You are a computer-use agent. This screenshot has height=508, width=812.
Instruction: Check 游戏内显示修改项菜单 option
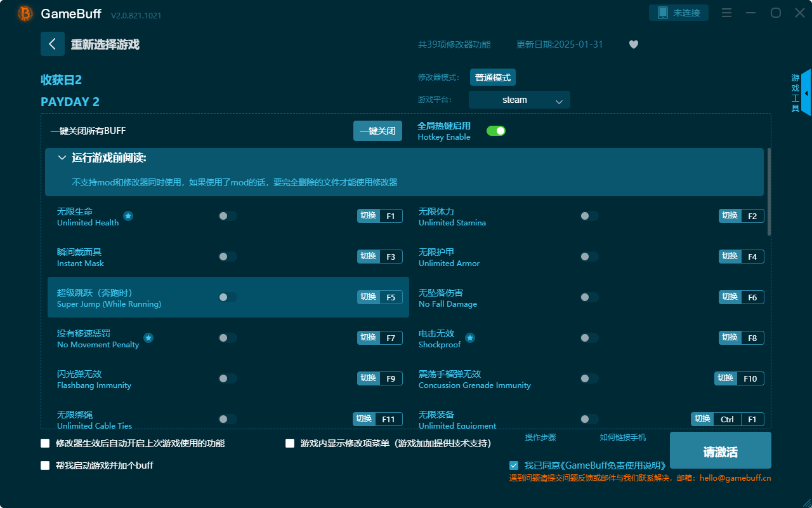point(289,443)
